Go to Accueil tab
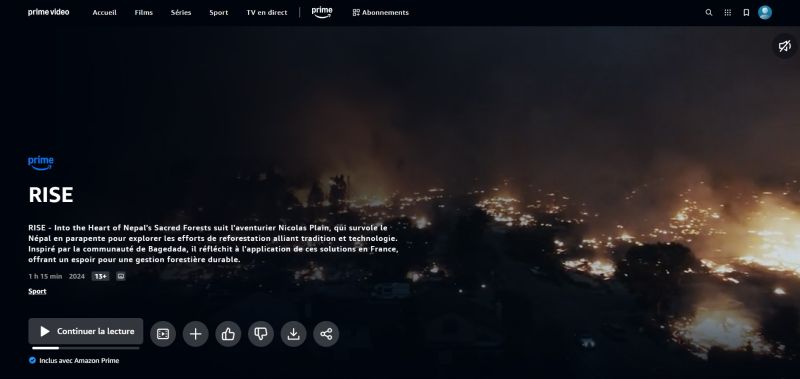 coord(105,13)
